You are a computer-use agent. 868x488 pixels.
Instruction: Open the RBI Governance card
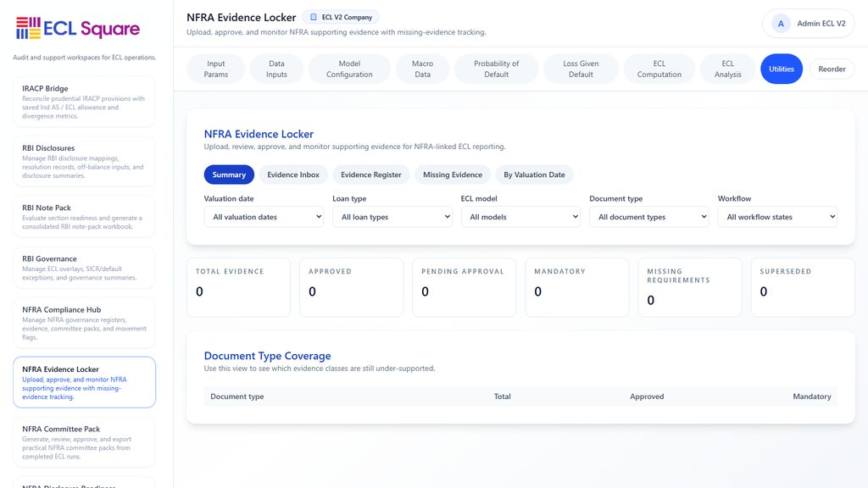[x=84, y=268]
